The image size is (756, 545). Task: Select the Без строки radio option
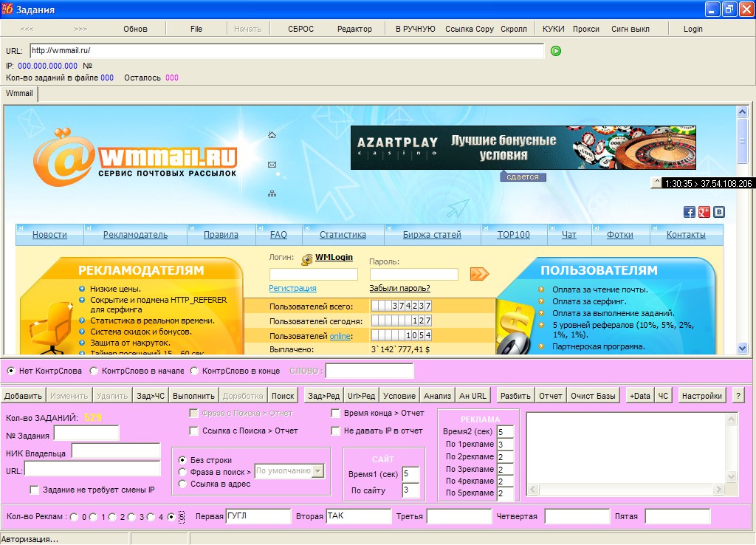182,460
